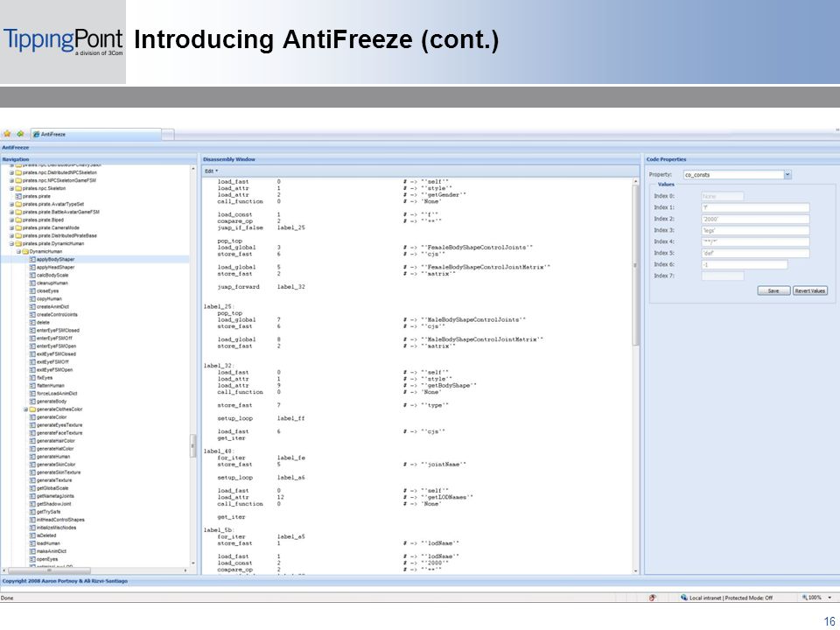Open the zoom level 100% dropdown arrow
Screen dimensions: 840x630
point(829,598)
